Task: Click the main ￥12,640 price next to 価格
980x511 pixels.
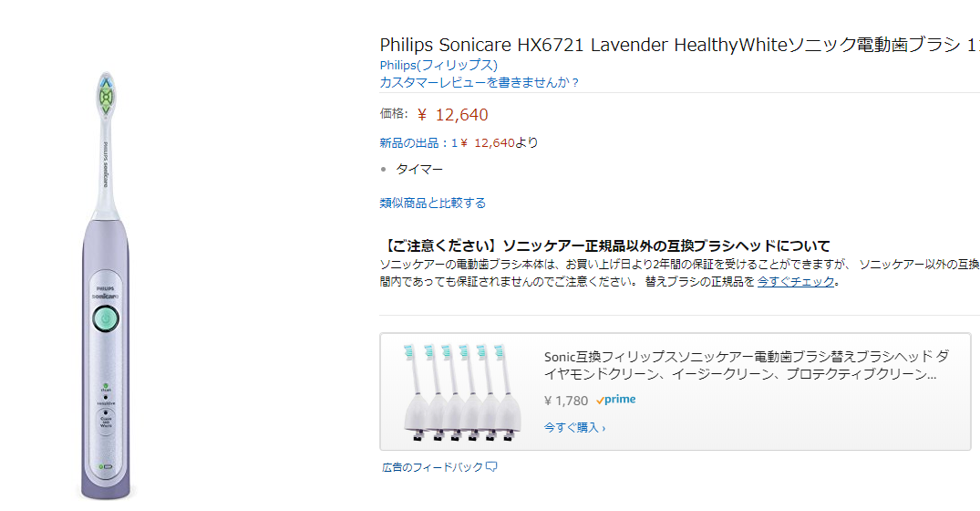Action: pyautogui.click(x=453, y=114)
